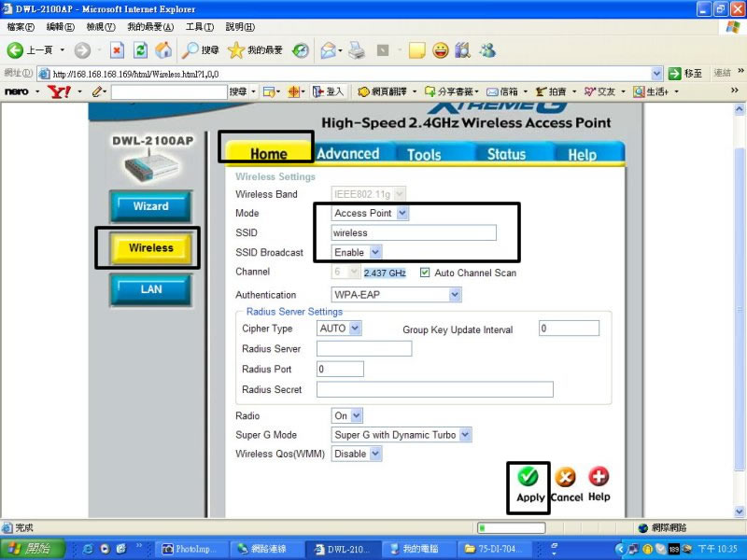Click the IE Back arrow icon

(x=15, y=50)
